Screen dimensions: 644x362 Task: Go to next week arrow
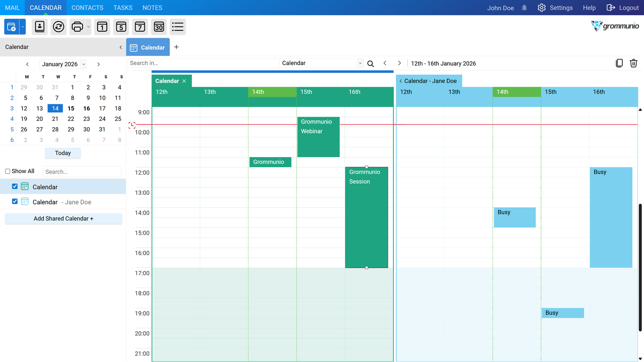click(x=399, y=63)
